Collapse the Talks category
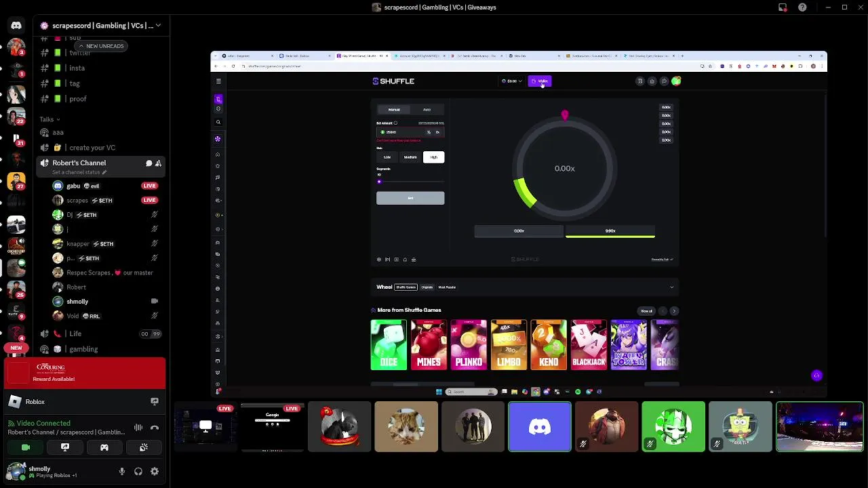The image size is (868, 488). point(50,119)
